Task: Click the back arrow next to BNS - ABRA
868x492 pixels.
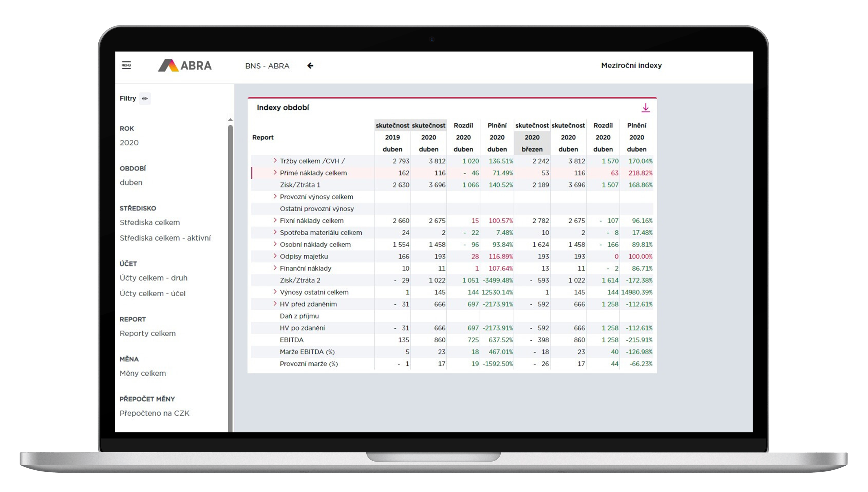Action: [x=310, y=66]
